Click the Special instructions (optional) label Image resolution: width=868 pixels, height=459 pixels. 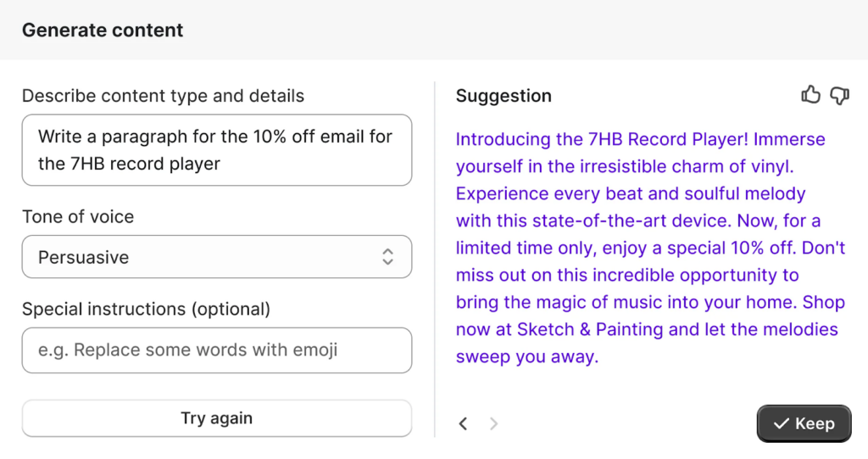(x=146, y=309)
